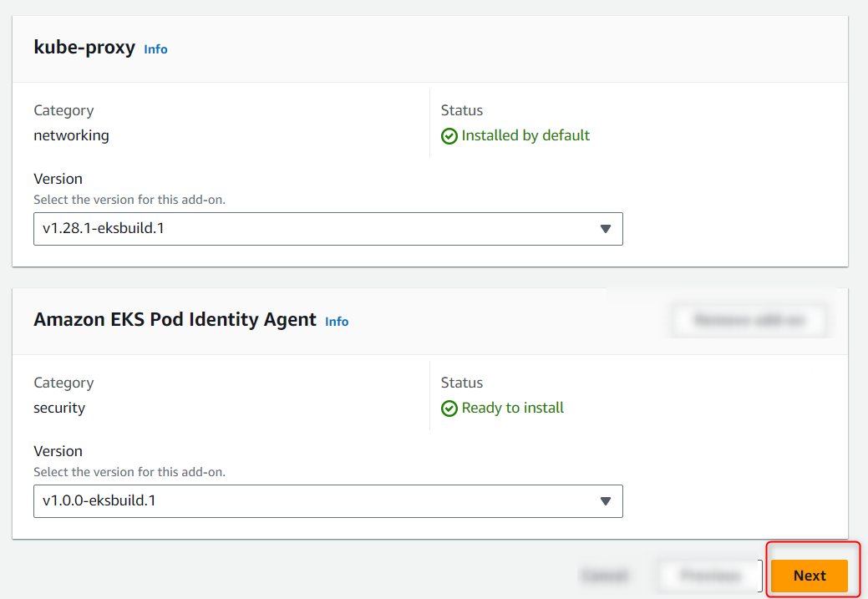Select the Amazon EKS Pod Identity Agent heading
The height and width of the screenshot is (599, 868).
(174, 320)
